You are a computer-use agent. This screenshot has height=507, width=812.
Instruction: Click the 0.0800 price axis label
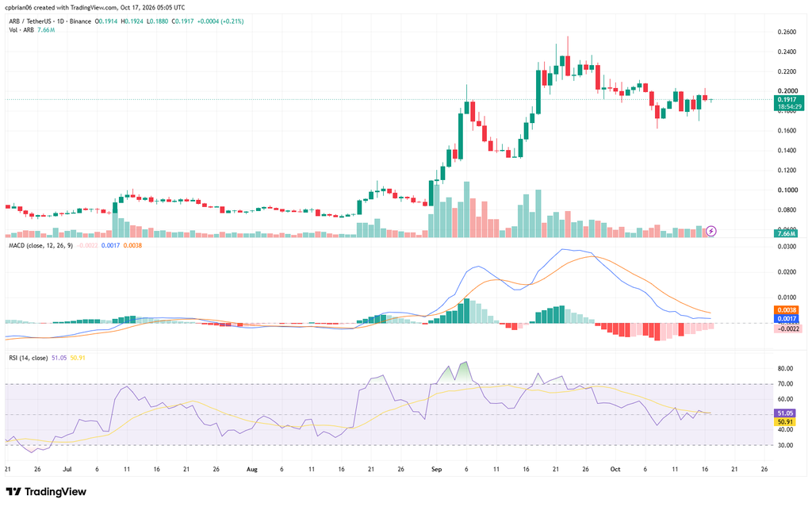point(787,210)
